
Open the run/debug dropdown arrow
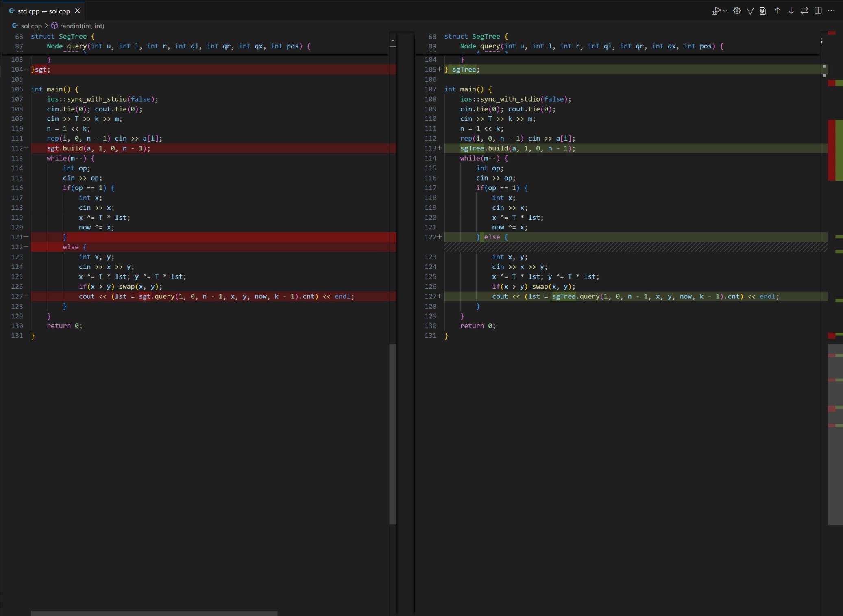point(725,11)
